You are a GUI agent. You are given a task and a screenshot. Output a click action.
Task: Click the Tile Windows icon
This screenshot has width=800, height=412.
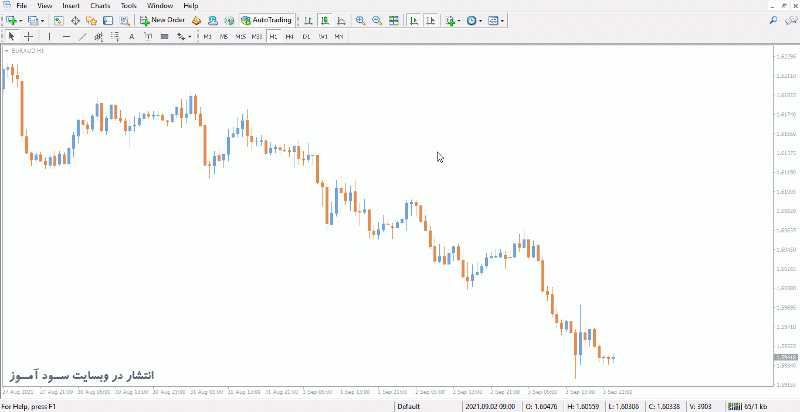[393, 20]
